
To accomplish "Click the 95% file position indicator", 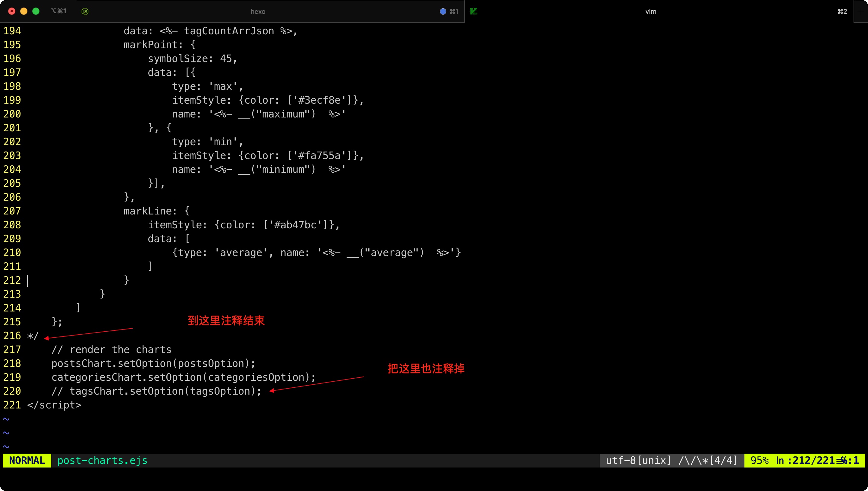I will point(759,460).
